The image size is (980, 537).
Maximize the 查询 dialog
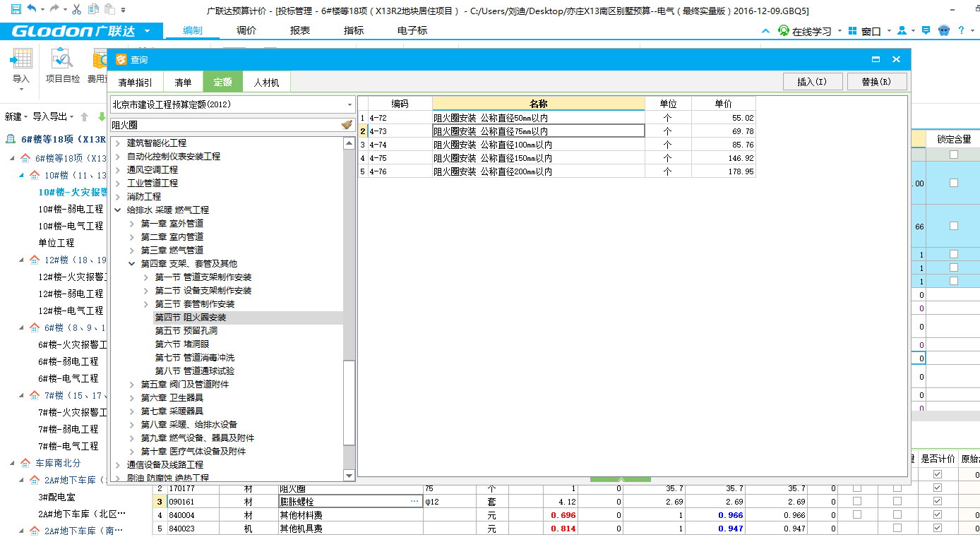click(876, 60)
